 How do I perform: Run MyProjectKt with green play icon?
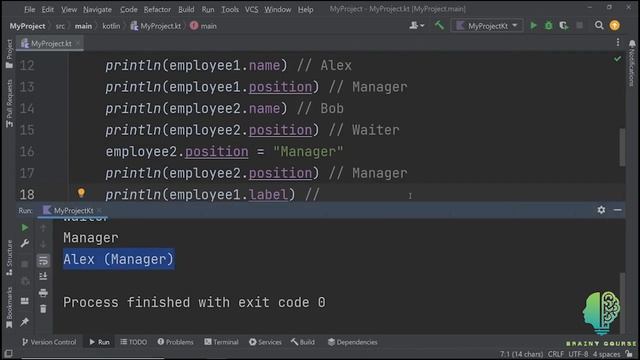[x=533, y=25]
